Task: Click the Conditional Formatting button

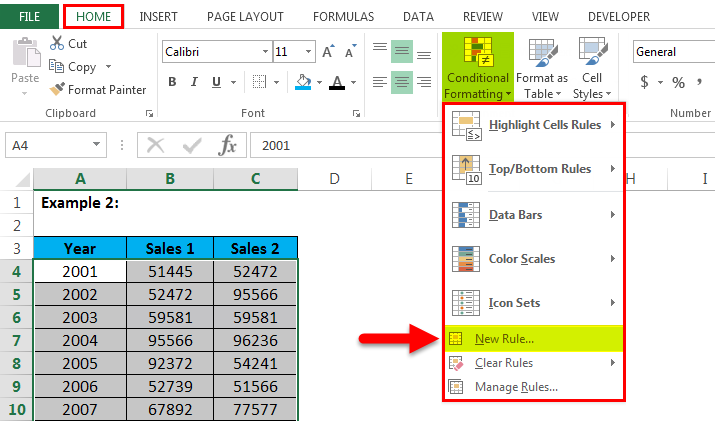Action: [x=478, y=67]
